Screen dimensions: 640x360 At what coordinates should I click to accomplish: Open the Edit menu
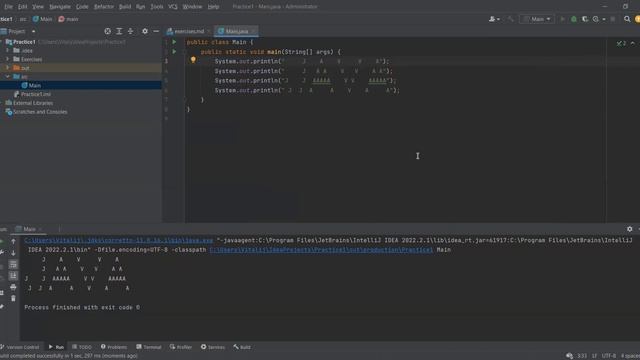pyautogui.click(x=22, y=7)
